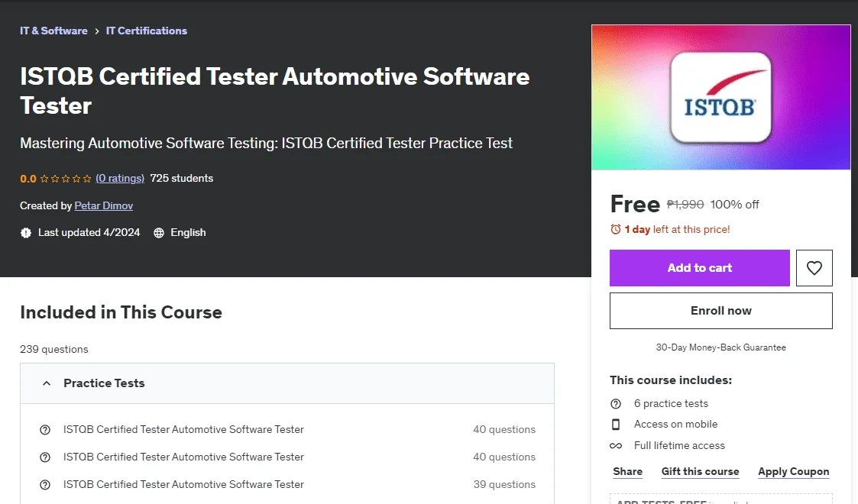Click infinity icon beside Full lifetime access
Viewport: 858px width, 504px height.
tap(616, 446)
